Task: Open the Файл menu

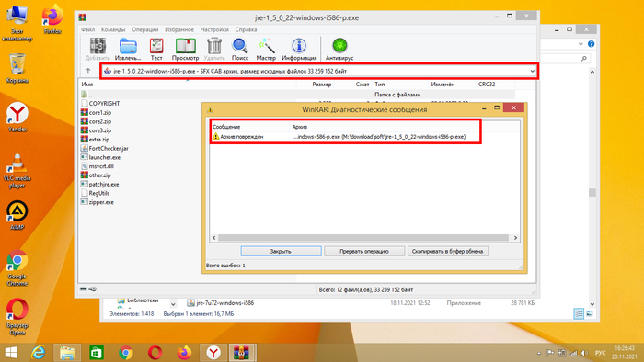Action: point(88,29)
